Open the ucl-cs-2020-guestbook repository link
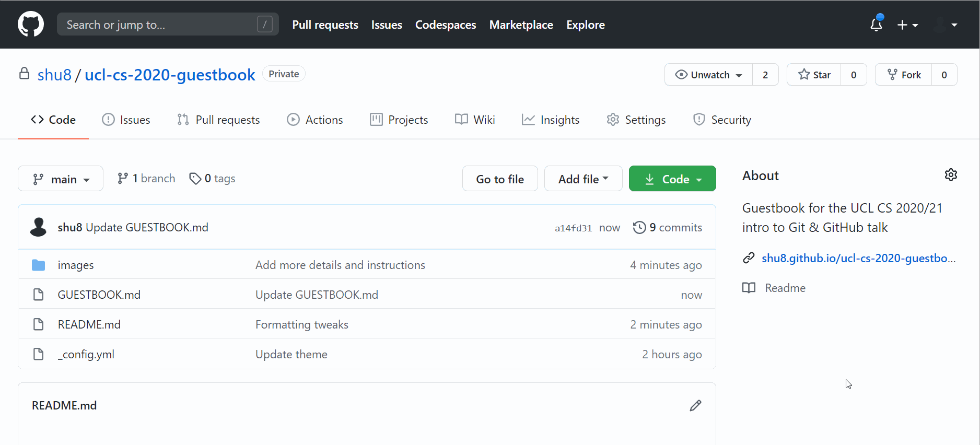Screen dimensions: 980x445 (170, 75)
